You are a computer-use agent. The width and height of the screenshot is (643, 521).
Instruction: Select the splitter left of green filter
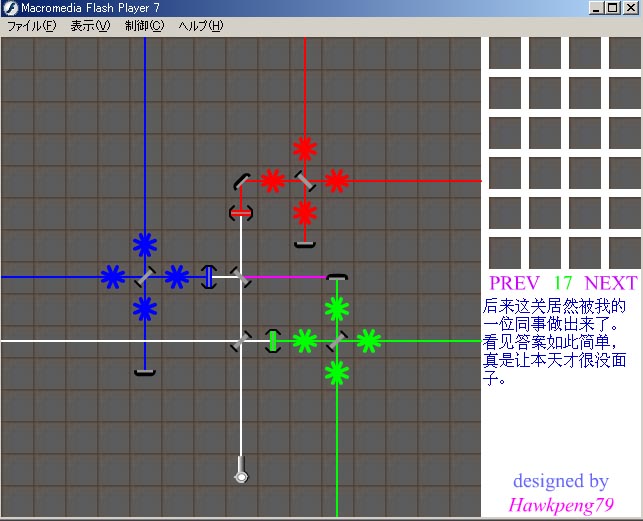(x=241, y=341)
